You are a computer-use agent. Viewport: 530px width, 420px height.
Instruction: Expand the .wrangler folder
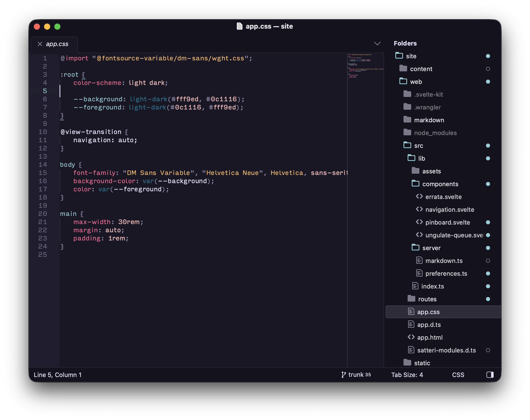coord(407,107)
